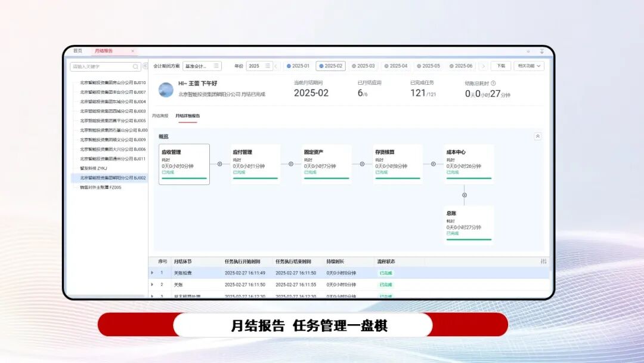Click the 年份 list picker icon

click(267, 66)
